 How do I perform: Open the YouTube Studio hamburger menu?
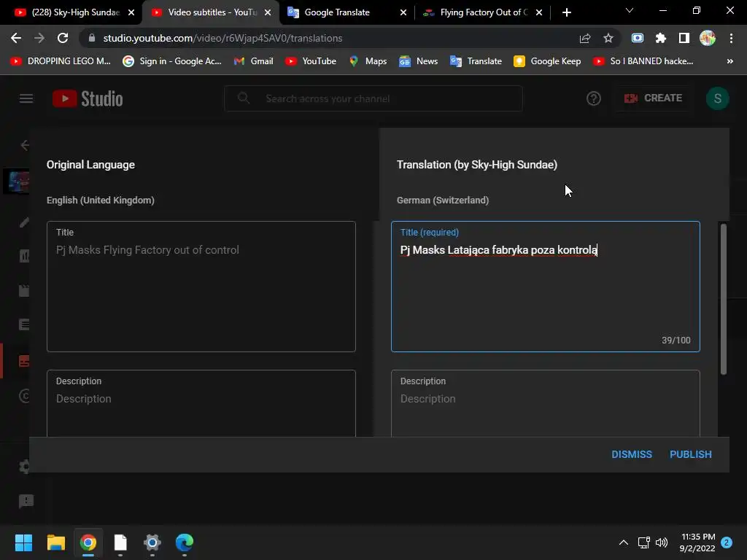click(26, 98)
